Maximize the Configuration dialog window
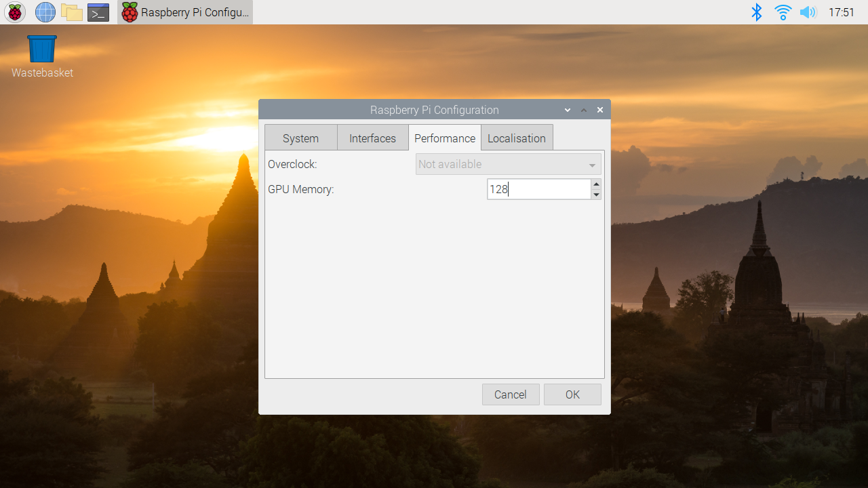The image size is (868, 488). pyautogui.click(x=584, y=110)
